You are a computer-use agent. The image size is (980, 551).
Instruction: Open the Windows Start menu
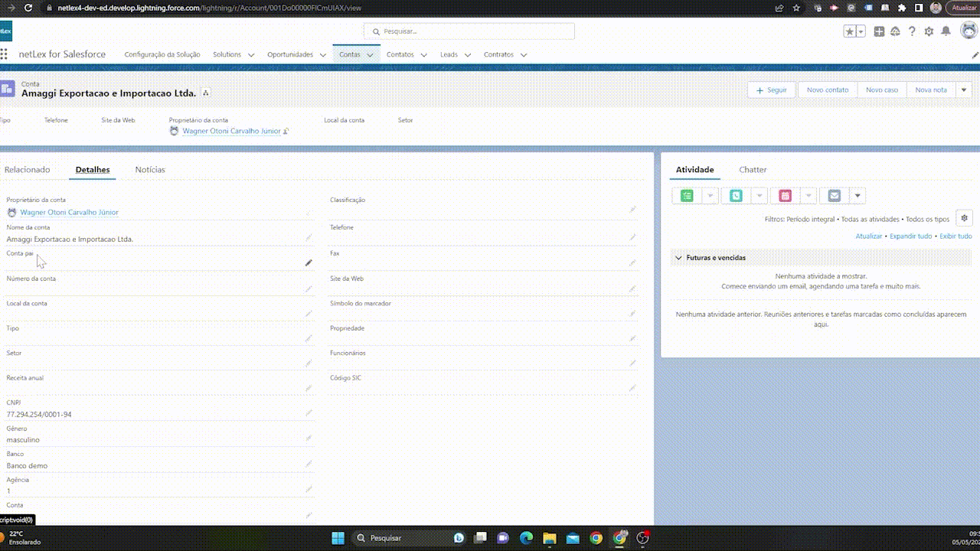(338, 538)
